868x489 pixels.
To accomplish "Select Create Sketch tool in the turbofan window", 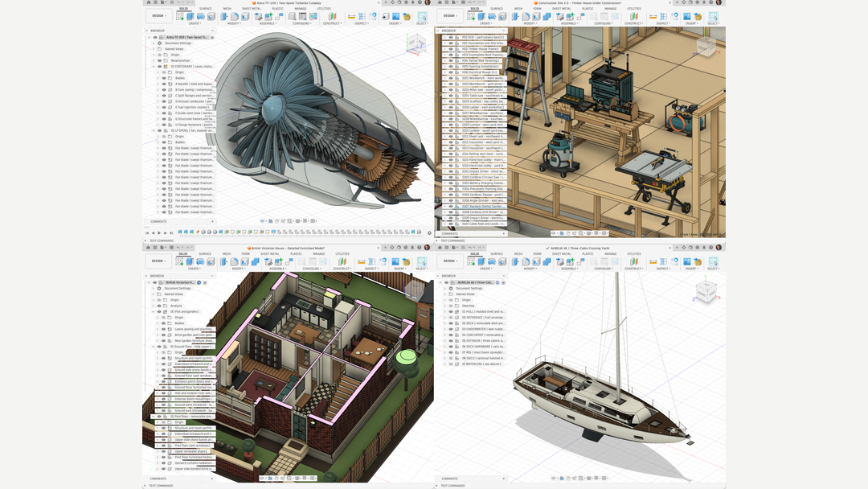I will pos(180,17).
